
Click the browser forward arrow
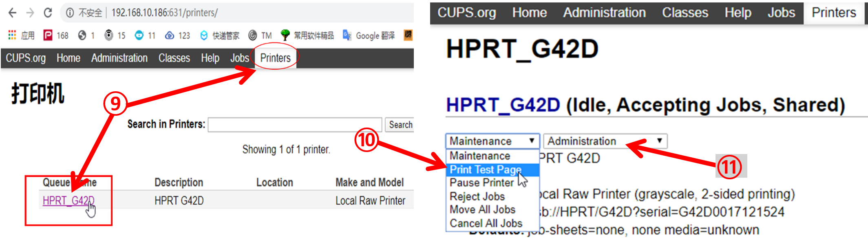pos(30,13)
